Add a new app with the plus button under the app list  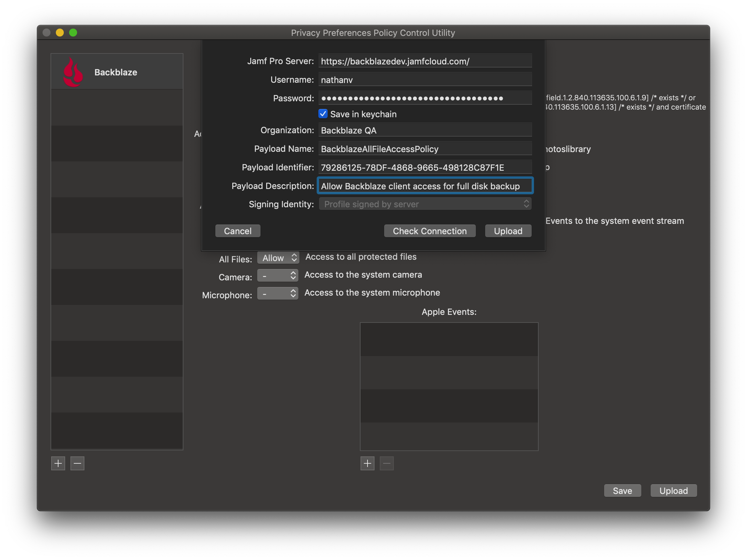[x=58, y=463]
